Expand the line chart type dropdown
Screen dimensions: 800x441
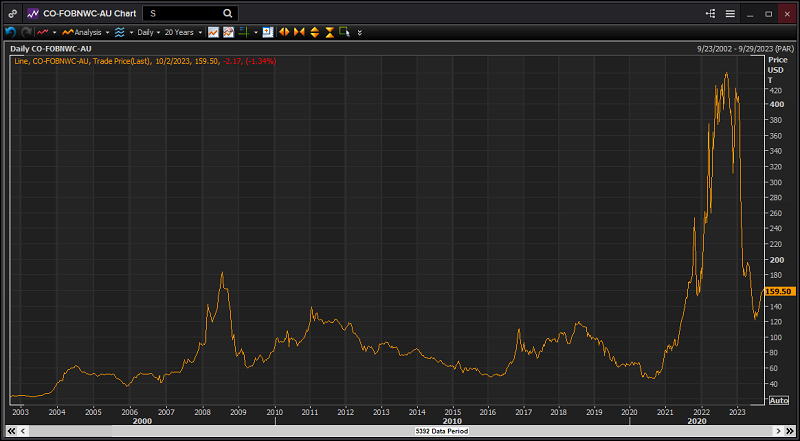coord(54,32)
